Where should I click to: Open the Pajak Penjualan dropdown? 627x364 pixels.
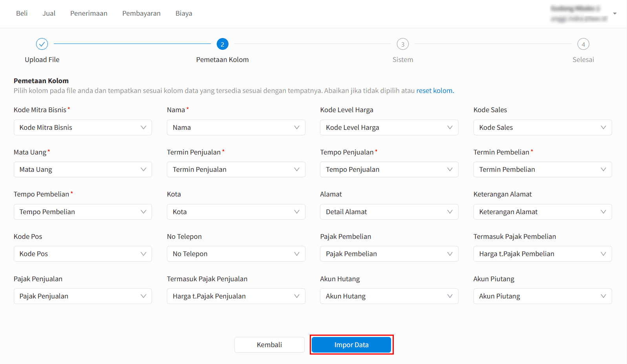83,296
